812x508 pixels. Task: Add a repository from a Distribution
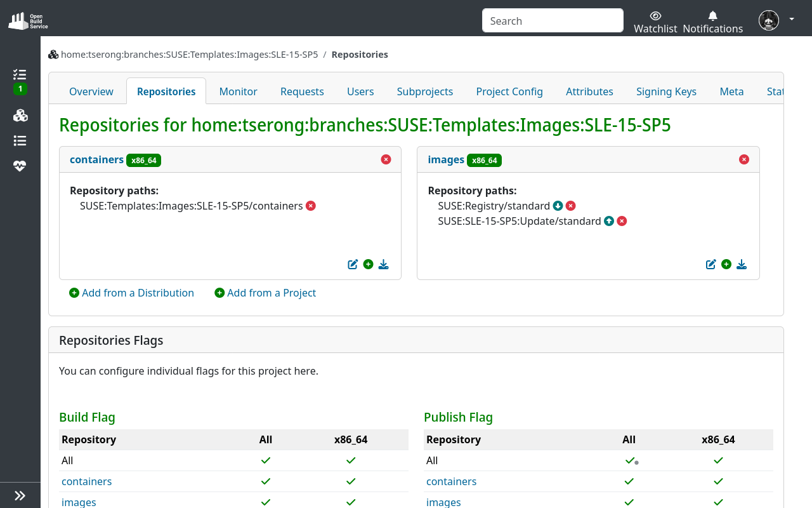tap(132, 293)
